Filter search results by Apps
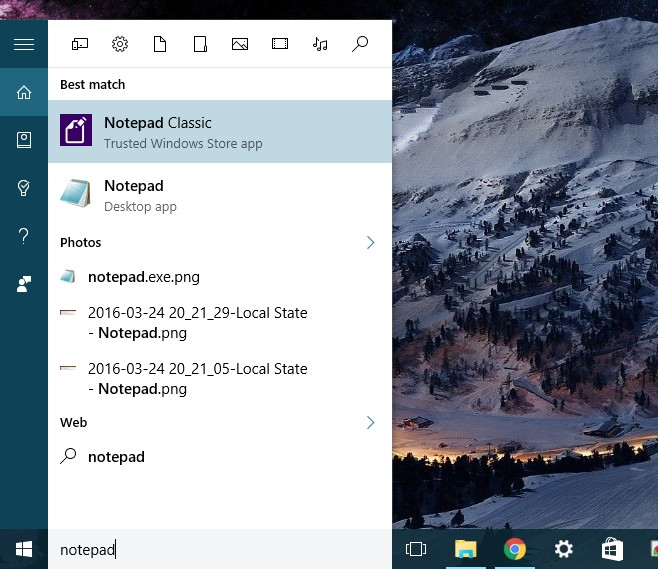The image size is (658, 569). (x=80, y=44)
